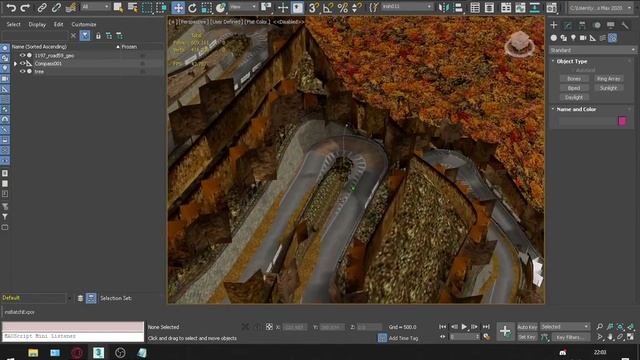Click the Align tool icon
The height and width of the screenshot is (360, 640).
(x=458, y=7)
